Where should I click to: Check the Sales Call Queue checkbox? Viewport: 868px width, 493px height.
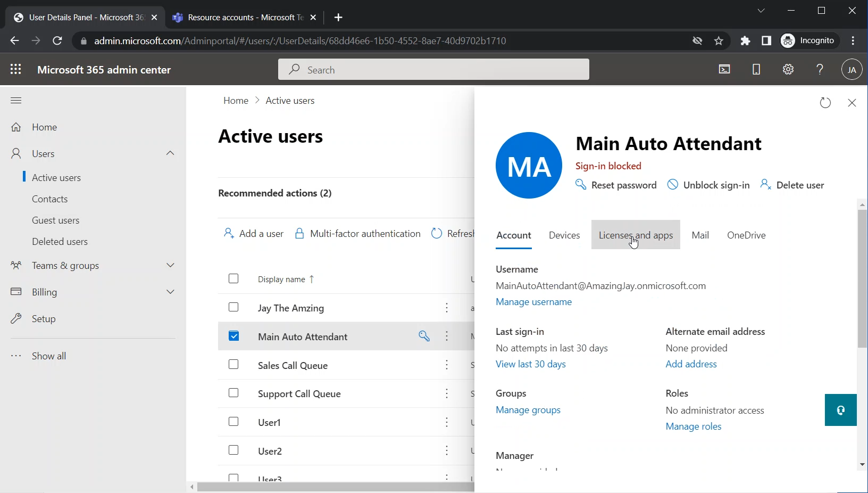coord(233,365)
